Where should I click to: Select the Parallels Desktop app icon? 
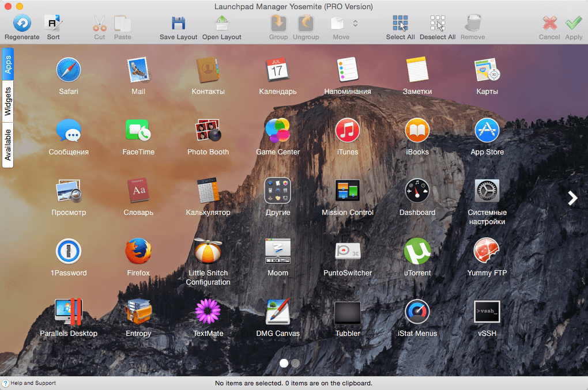[69, 312]
